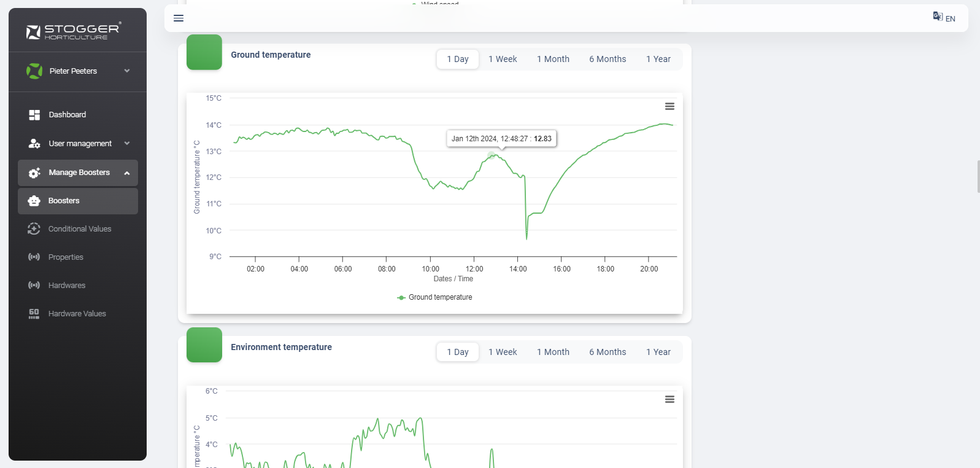Expand Pieter Peeters user menu chevron
The width and height of the screenshot is (980, 468).
tap(127, 71)
